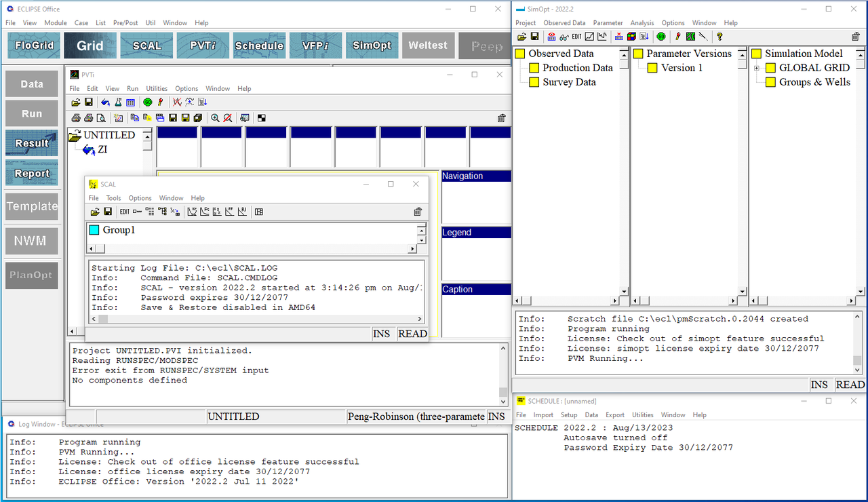The height and width of the screenshot is (502, 868).
Task: Click the trash bin icon in PVTi toolbar
Action: pos(502,118)
